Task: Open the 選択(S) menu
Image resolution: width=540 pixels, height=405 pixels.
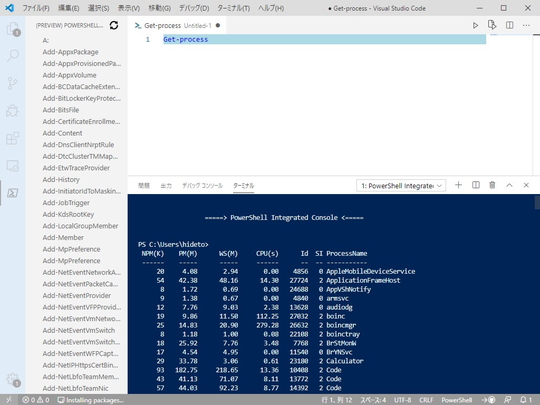Action: pos(98,8)
